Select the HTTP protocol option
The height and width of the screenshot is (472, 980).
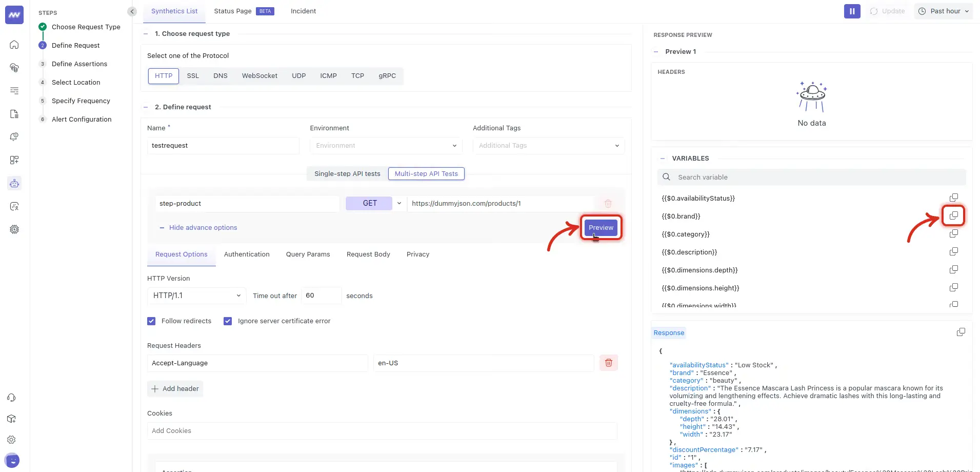164,76
